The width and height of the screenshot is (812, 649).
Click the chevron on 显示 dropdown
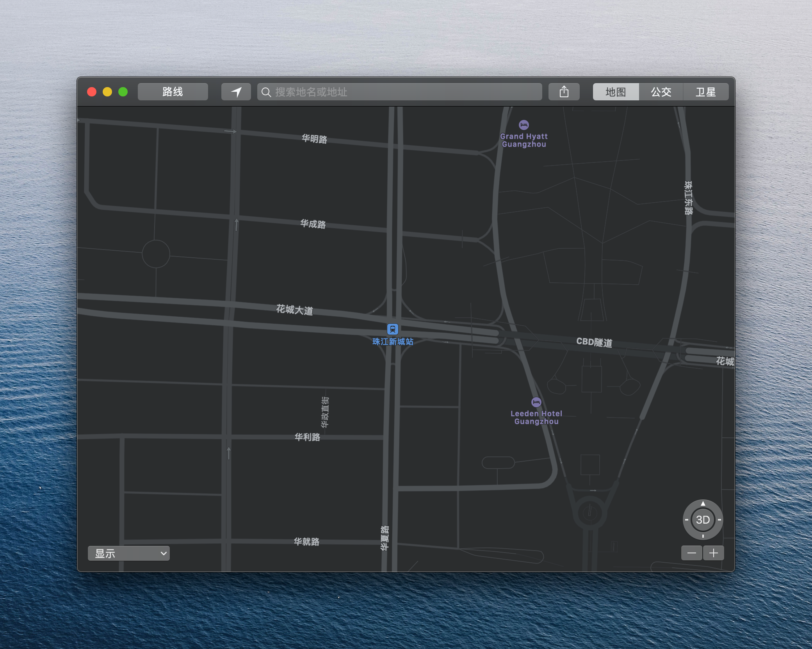[x=164, y=553]
